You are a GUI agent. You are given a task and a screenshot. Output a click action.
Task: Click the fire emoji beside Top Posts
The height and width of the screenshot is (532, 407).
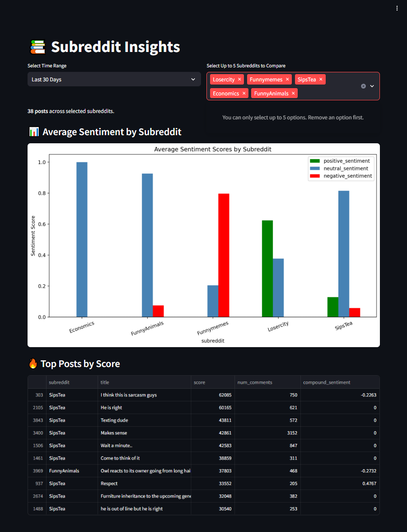pyautogui.click(x=33, y=364)
